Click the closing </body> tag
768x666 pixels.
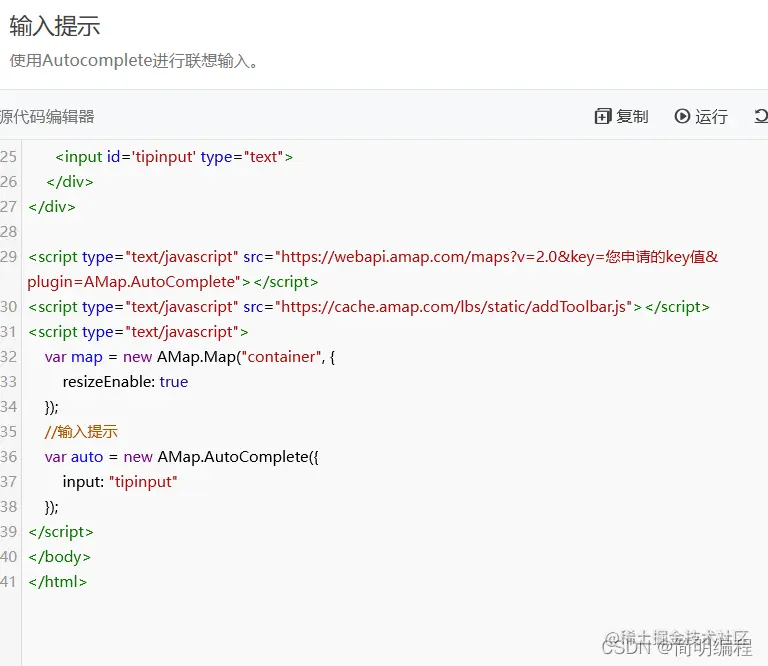tap(59, 557)
